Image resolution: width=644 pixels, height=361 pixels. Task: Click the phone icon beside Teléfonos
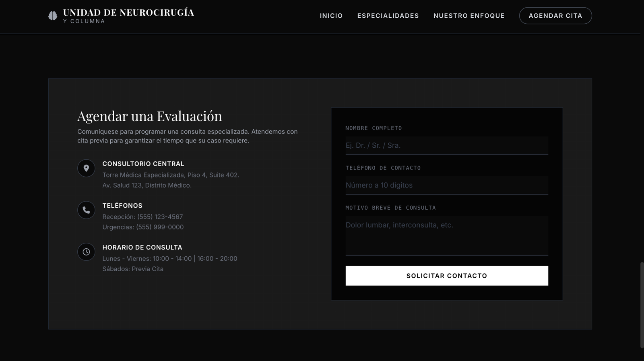86,210
